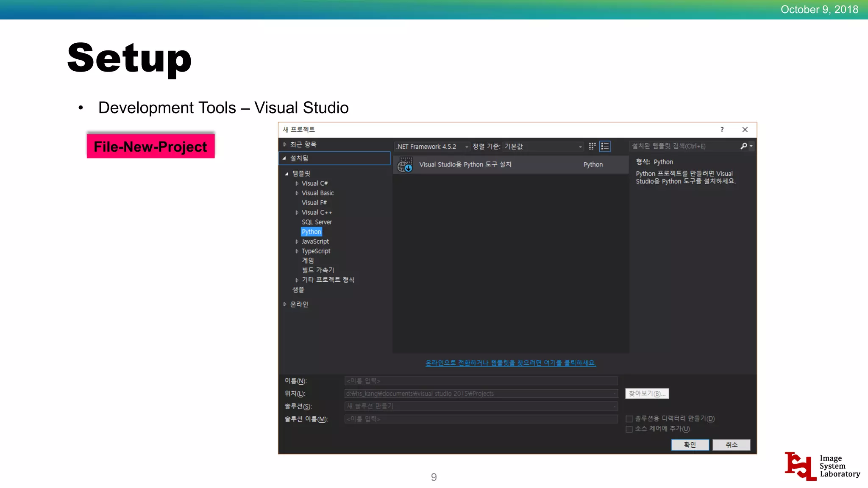The height and width of the screenshot is (488, 868).
Task: Click the Visual C++ tree label
Action: pos(317,213)
